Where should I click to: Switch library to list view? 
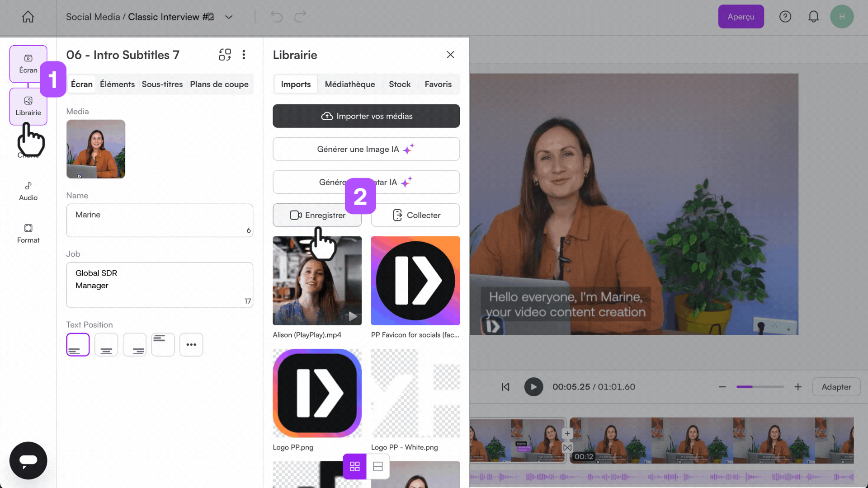(x=378, y=466)
